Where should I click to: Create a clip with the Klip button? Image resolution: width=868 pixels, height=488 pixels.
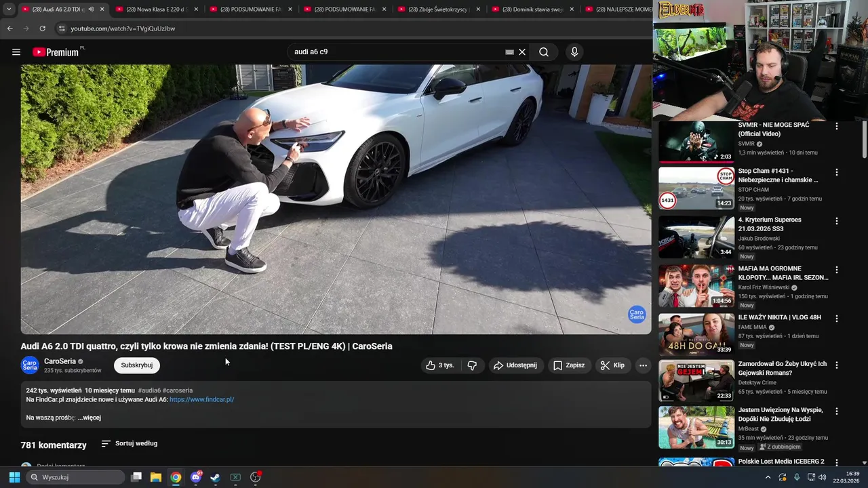pos(612,365)
